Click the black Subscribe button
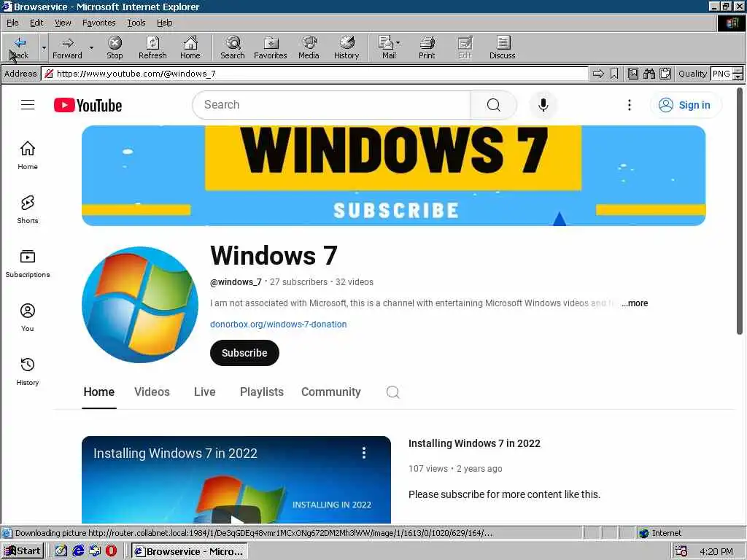Screen dimensions: 747x560 point(244,353)
